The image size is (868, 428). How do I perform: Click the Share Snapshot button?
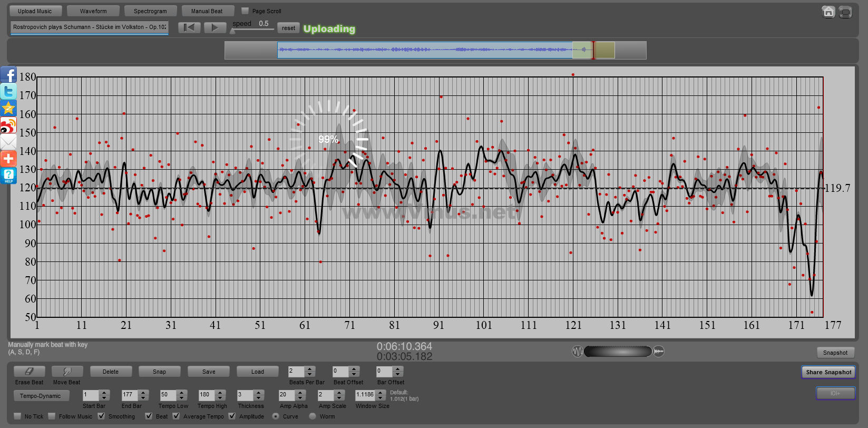[828, 372]
